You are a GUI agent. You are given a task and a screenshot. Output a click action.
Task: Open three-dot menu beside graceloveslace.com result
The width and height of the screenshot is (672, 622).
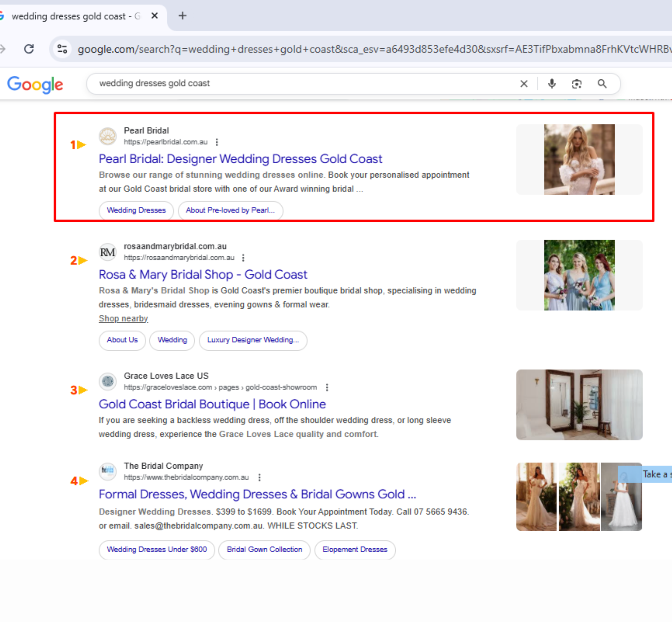point(327,387)
